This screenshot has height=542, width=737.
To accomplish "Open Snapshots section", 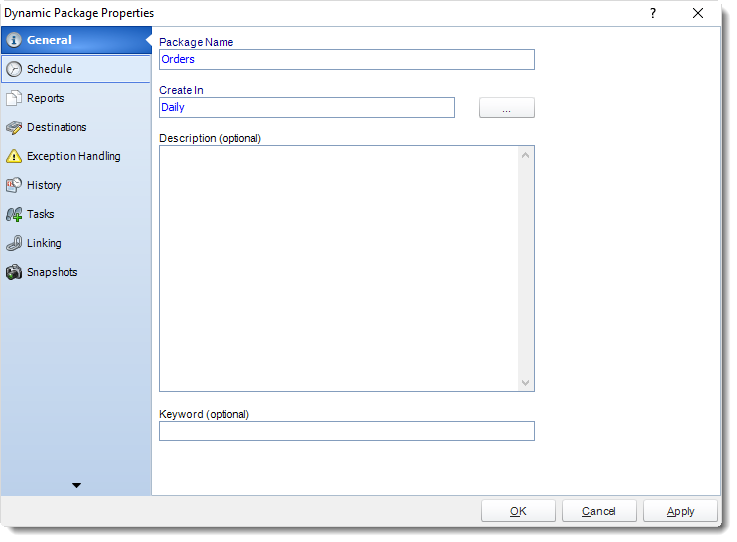I will (76, 272).
